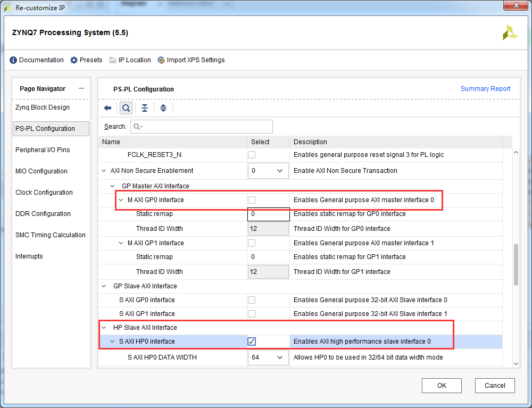Click the GP1 Static remap value field
This screenshot has width=532, height=408.
point(268,257)
